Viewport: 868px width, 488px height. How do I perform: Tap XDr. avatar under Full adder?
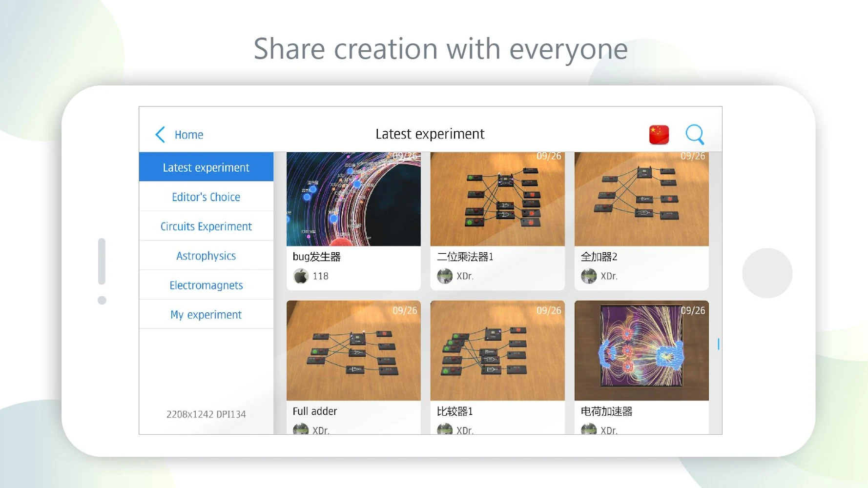click(x=301, y=429)
